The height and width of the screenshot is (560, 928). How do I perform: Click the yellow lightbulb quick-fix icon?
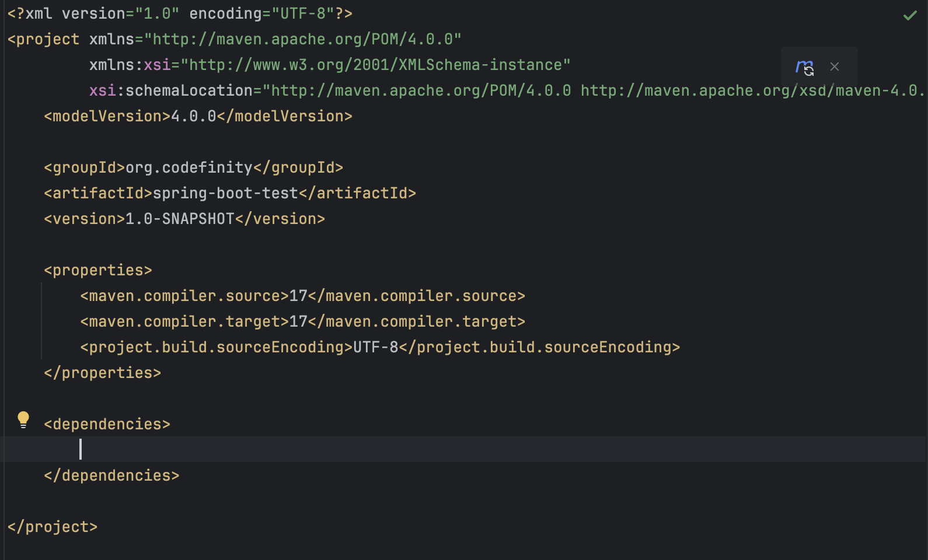(23, 420)
